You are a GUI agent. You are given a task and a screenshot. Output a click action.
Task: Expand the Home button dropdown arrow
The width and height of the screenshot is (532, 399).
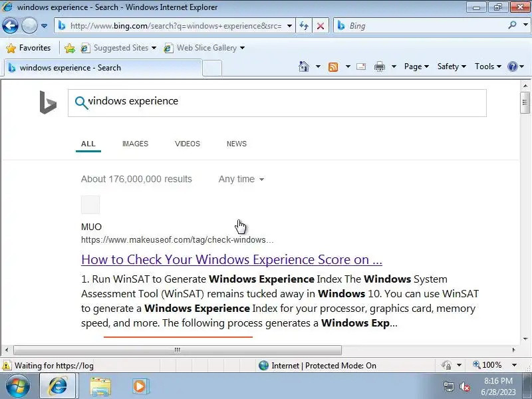(x=318, y=66)
